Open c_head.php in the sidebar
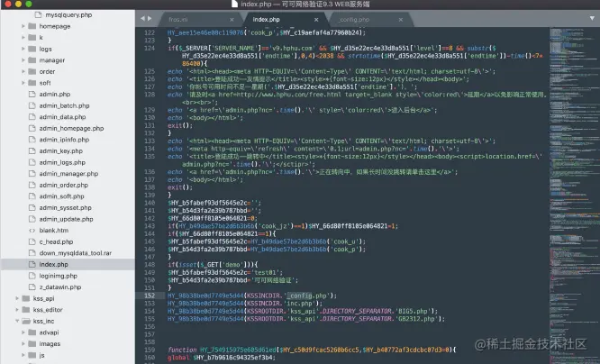This screenshot has width=600, height=364. pyautogui.click(x=56, y=241)
